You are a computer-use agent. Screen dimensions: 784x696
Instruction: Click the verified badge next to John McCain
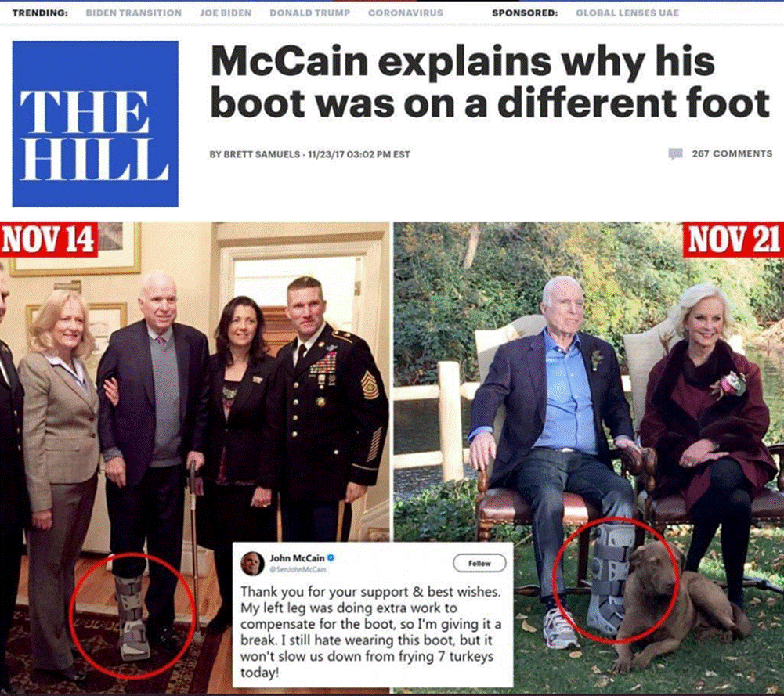(x=331, y=557)
